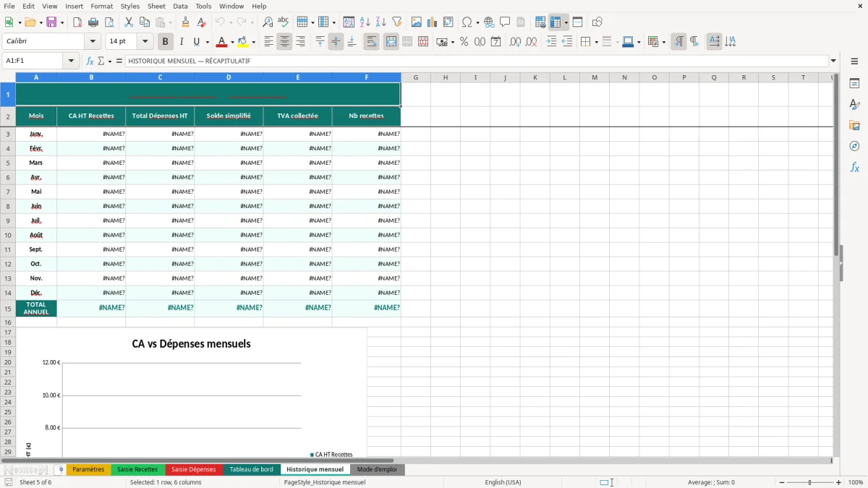Click Clear Direct Formatting icon
The height and width of the screenshot is (488, 868).
tap(202, 22)
